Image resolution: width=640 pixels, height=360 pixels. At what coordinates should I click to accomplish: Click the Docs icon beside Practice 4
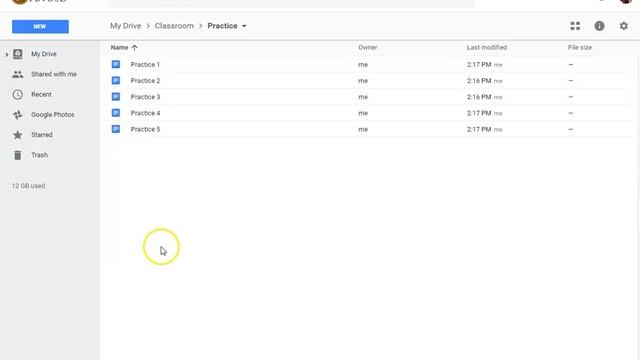click(116, 113)
